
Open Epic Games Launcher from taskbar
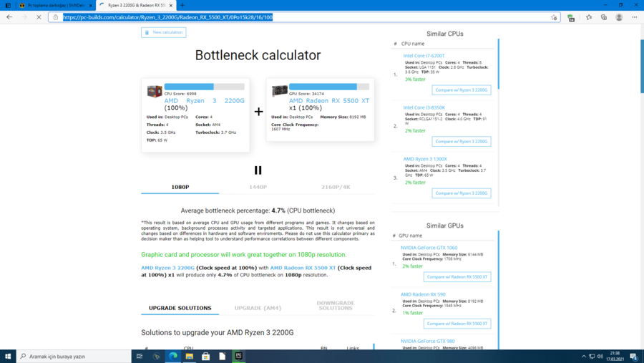pyautogui.click(x=238, y=356)
